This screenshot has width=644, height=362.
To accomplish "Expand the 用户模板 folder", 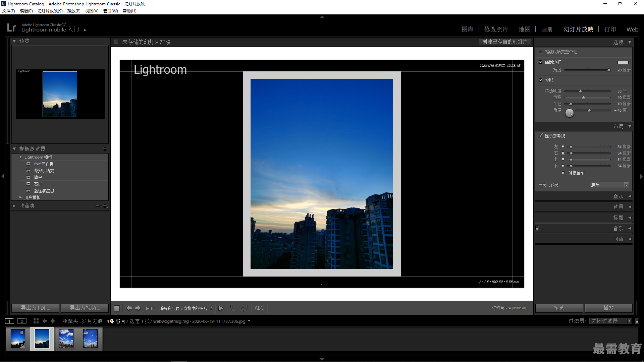I will coord(20,197).
